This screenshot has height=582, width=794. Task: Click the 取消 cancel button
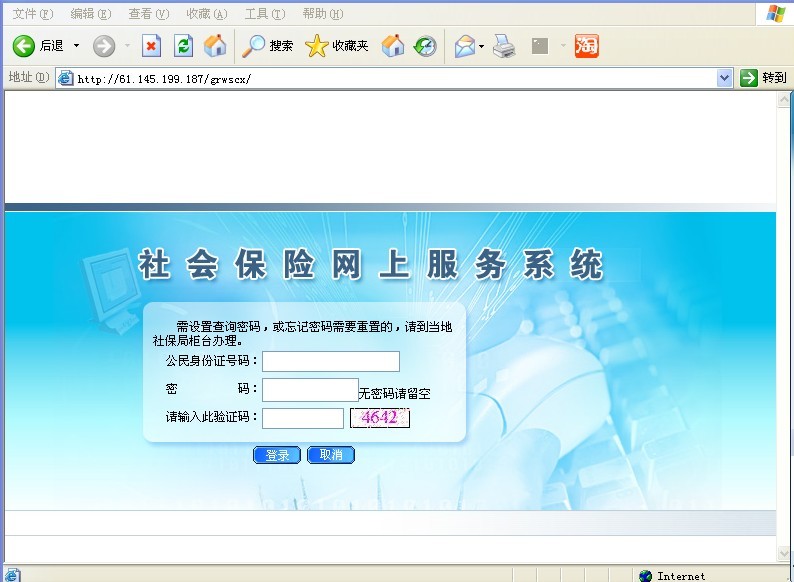tap(331, 455)
